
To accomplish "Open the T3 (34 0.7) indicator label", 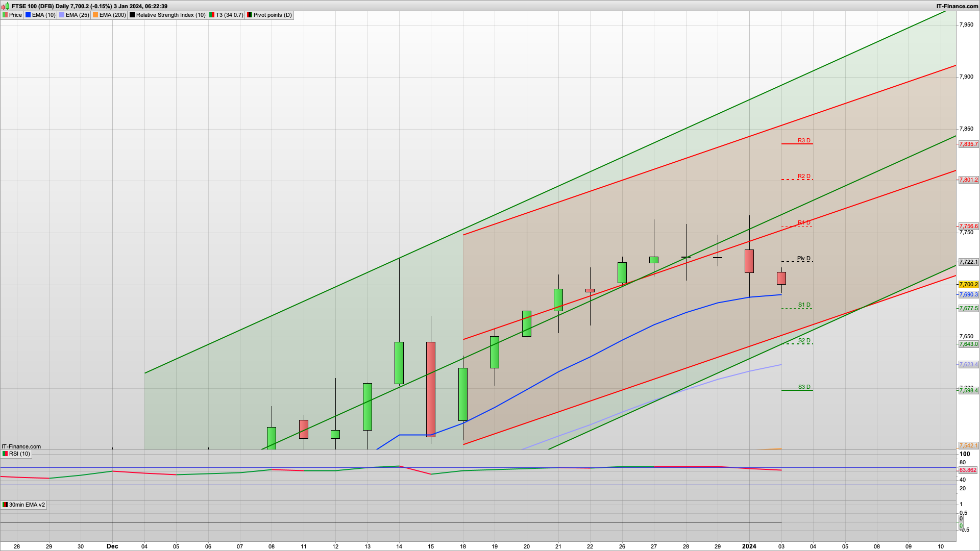I will coord(230,15).
